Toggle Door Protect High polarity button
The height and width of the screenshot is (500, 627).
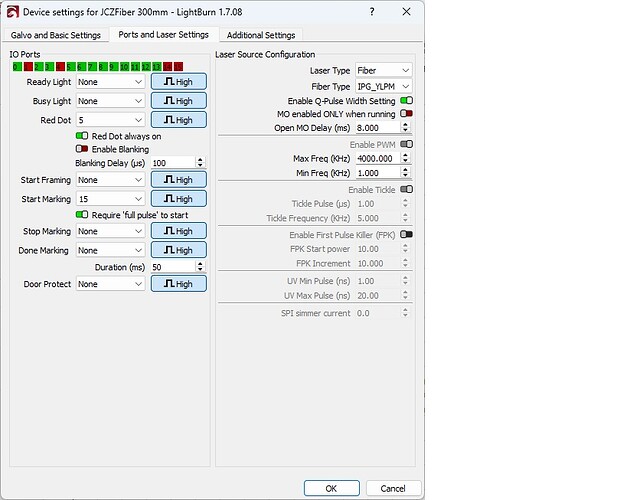[178, 284]
